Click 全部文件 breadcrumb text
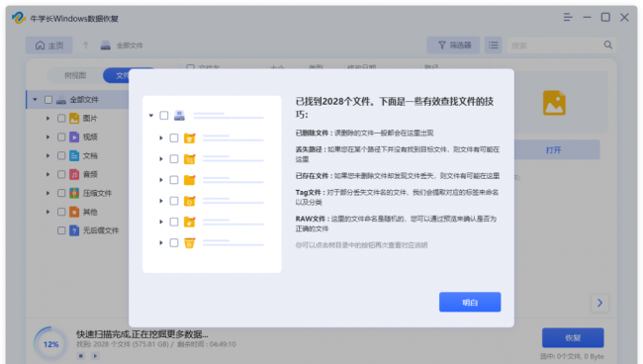Viewport: 643px width, 364px height. [130, 45]
